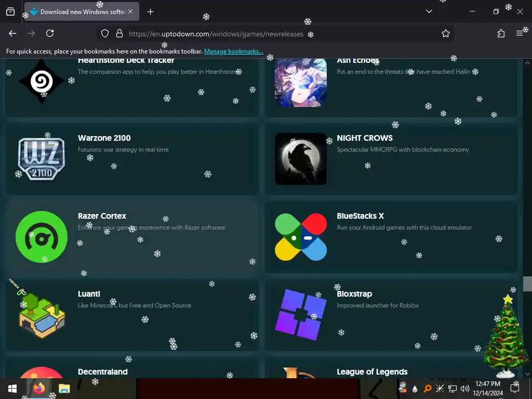Screen dimensions: 532x399
Task: Open the NIGHT CROWS title link
Action: [365, 138]
